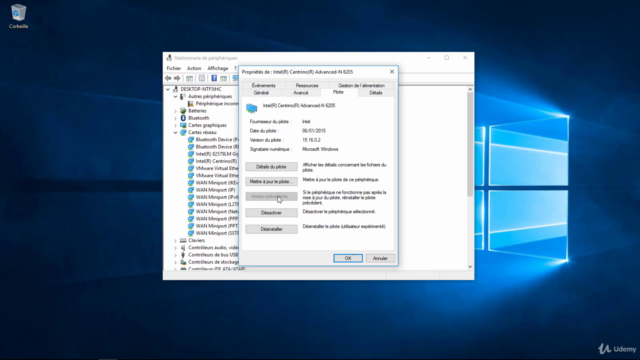Switch to the Ressources tab
The width and height of the screenshot is (640, 360).
(x=307, y=85)
